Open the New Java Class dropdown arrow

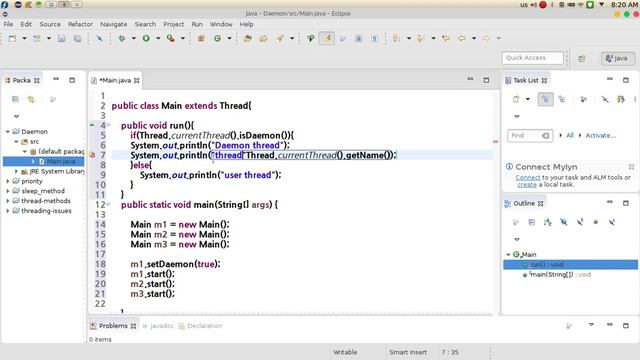click(229, 38)
